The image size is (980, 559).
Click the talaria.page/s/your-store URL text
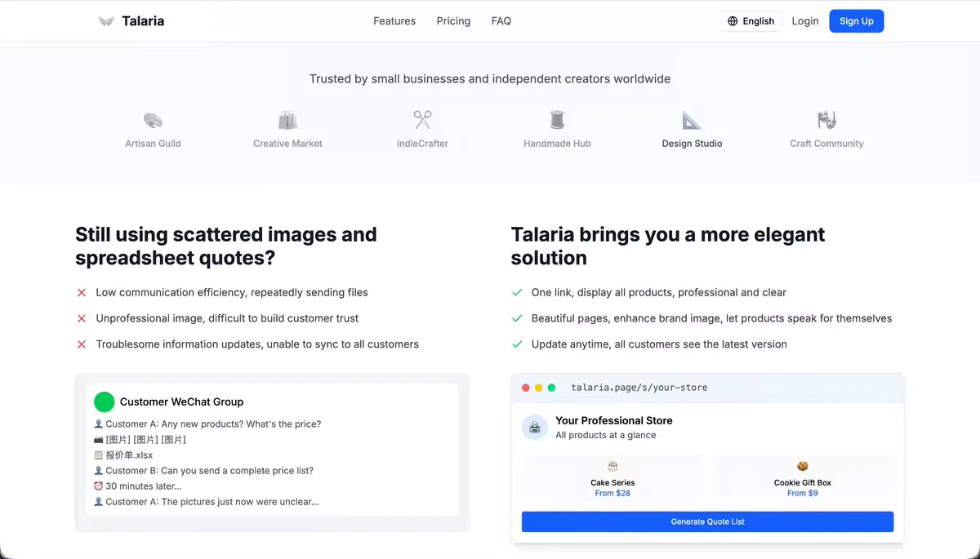pos(639,388)
